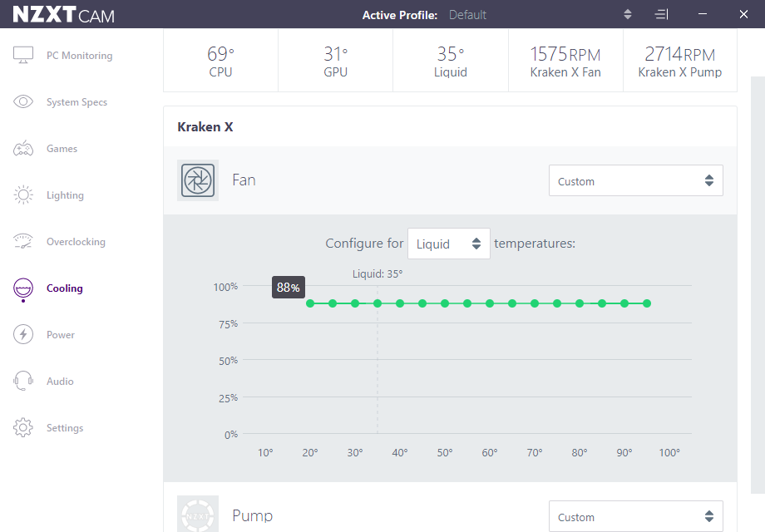Go to Audio settings
Screen dimensions: 765x532
[60, 382]
